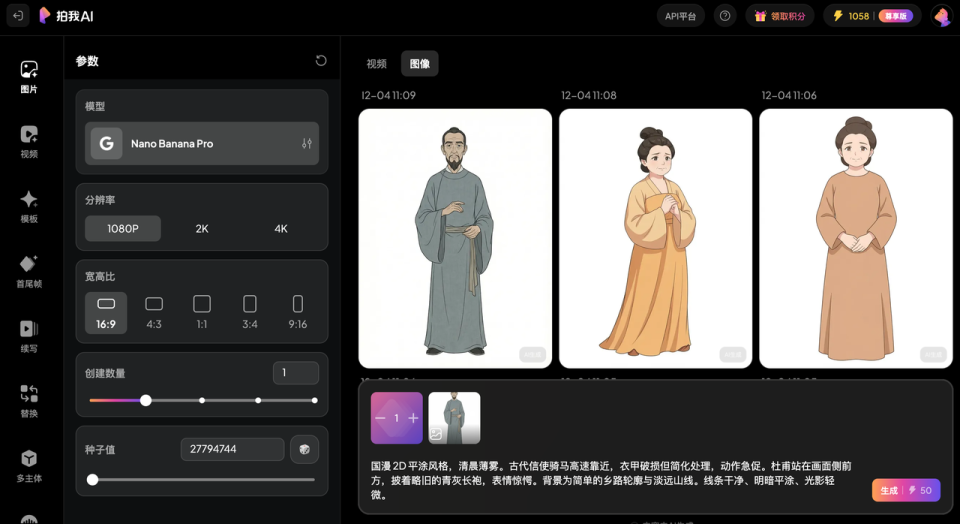This screenshot has height=524, width=960.
Task: Click the 拍我AI logo
Action: [x=66, y=16]
